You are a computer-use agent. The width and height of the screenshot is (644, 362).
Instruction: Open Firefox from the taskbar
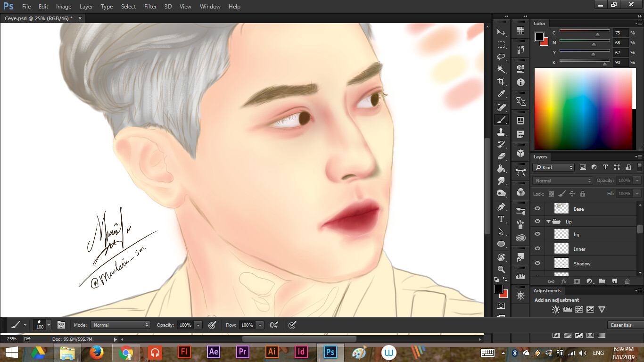97,352
